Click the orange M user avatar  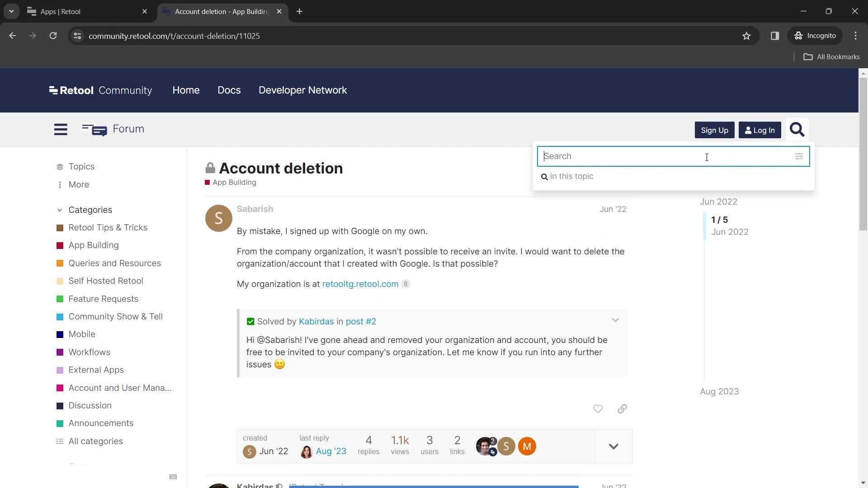527,446
